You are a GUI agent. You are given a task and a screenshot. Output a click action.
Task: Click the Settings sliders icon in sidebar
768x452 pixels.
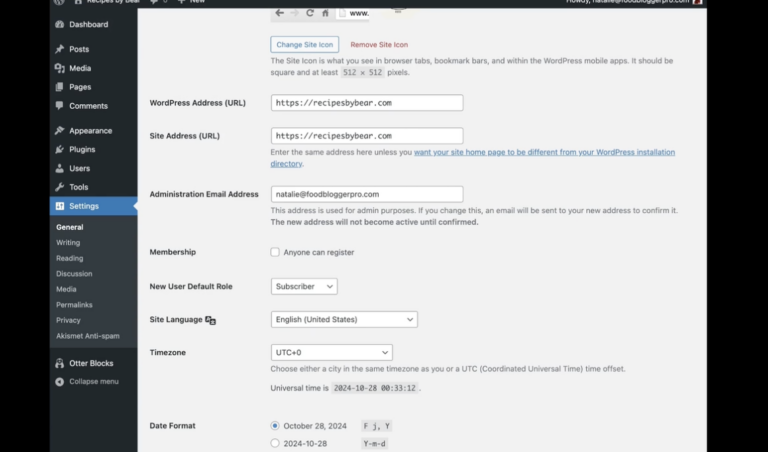(60, 206)
